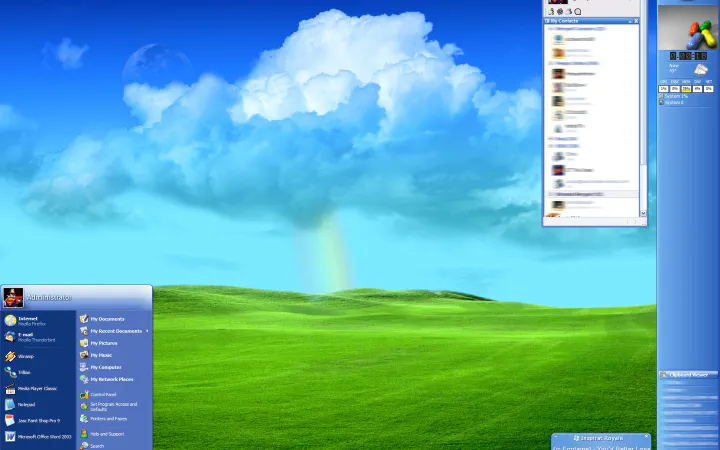This screenshot has height=450, width=720.
Task: Open the Notepad icon in the Start menu
Action: [10, 405]
